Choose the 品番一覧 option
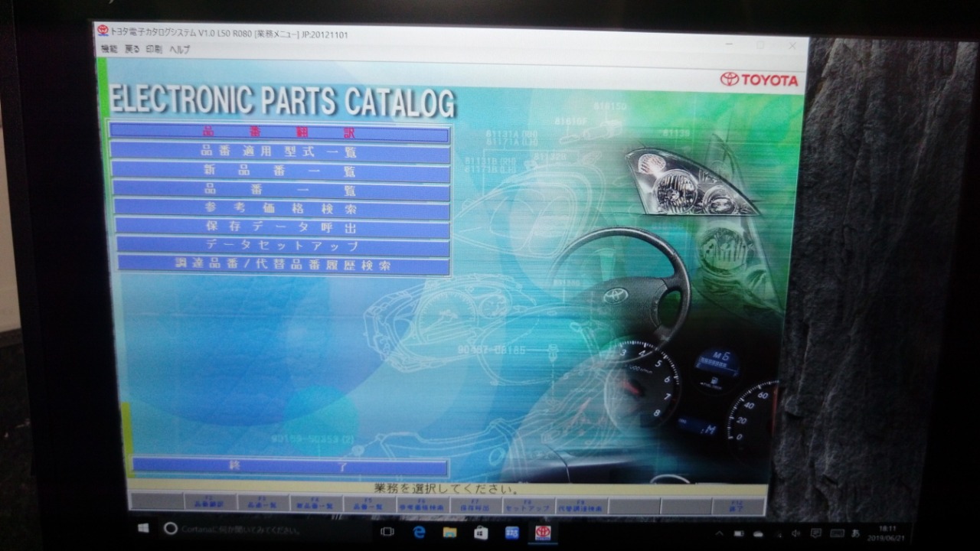Screen dimensions: 980x551 tap(281, 189)
